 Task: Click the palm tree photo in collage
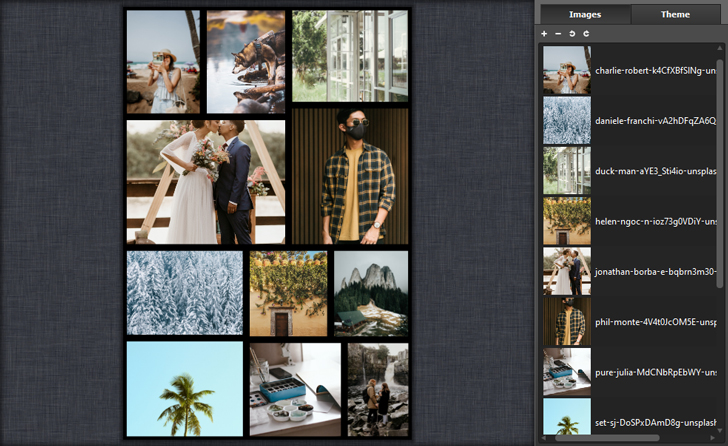(185, 389)
